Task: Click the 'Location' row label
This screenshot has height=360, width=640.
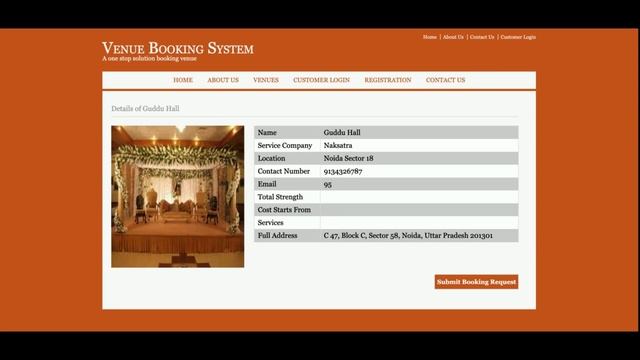Action: 271,158
